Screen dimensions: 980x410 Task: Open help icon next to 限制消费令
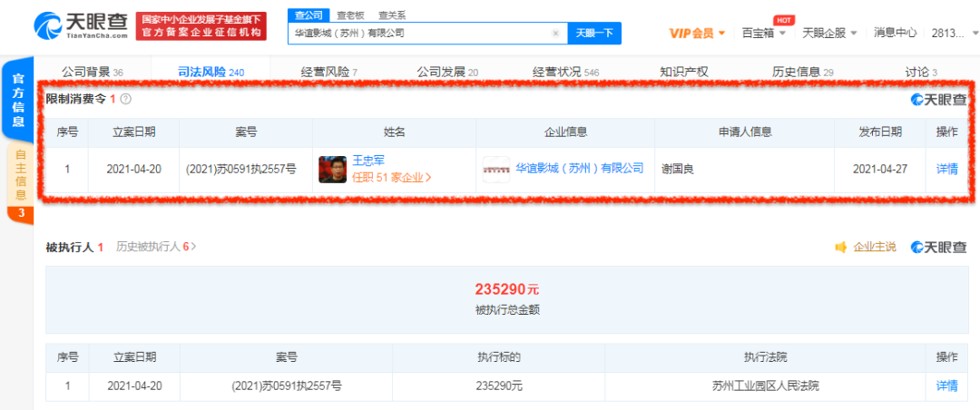(125, 99)
